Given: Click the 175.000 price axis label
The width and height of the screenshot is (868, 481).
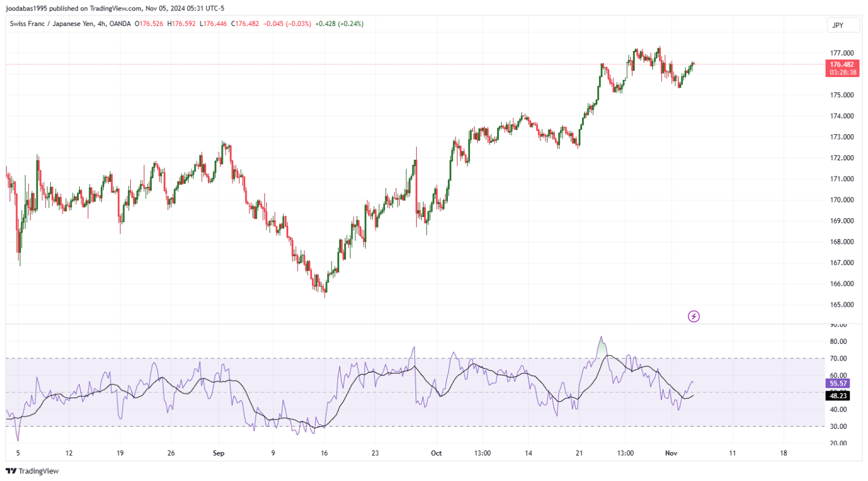Looking at the screenshot, I should (842, 95).
